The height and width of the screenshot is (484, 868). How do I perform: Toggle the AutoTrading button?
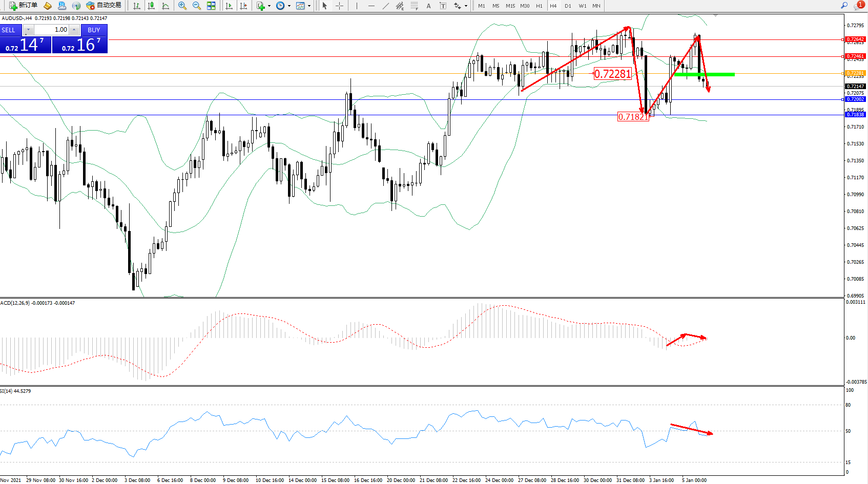[104, 6]
